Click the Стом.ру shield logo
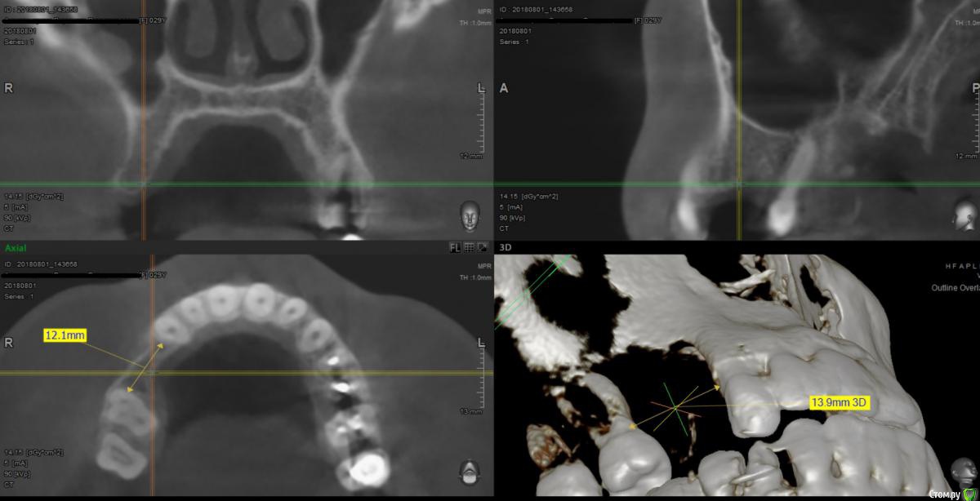Image resolution: width=980 pixels, height=501 pixels. (969, 494)
